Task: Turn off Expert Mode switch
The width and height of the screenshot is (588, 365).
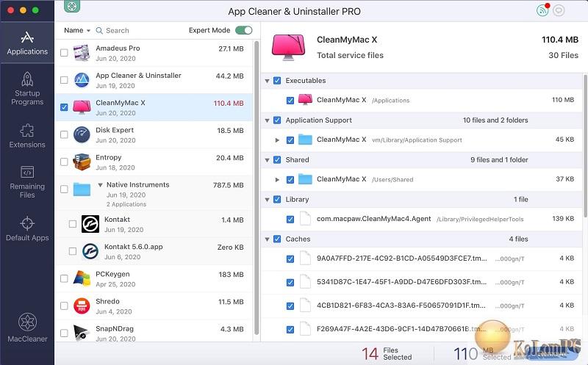Action: [244, 30]
